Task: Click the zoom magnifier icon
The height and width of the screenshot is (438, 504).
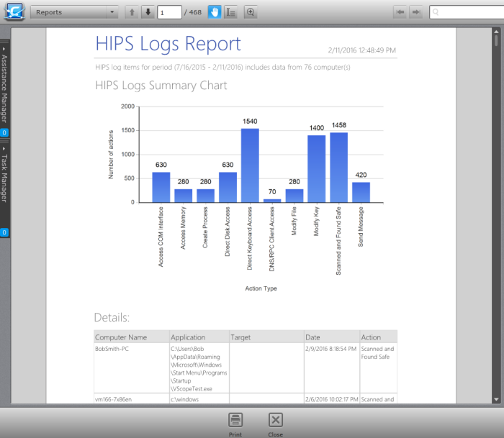Action: tap(251, 12)
